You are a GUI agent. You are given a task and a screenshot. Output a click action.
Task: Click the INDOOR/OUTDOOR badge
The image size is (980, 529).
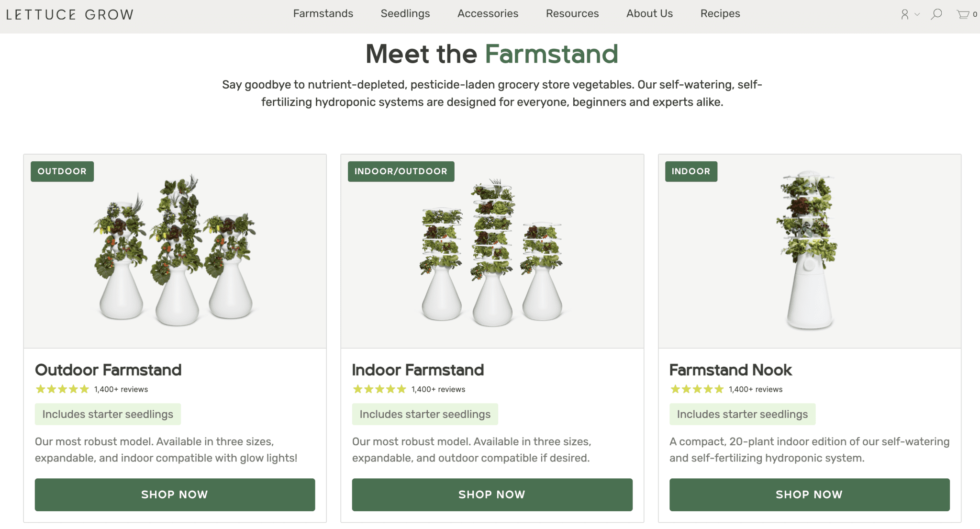(x=401, y=171)
